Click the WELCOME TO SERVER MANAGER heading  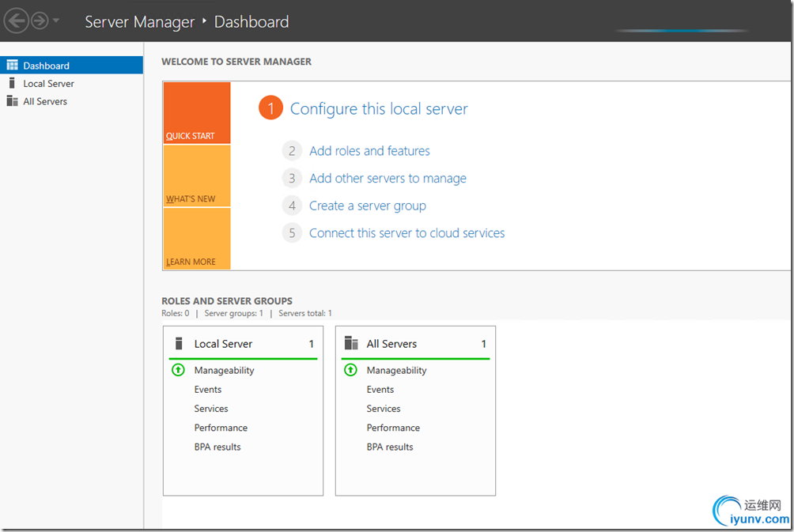[236, 61]
